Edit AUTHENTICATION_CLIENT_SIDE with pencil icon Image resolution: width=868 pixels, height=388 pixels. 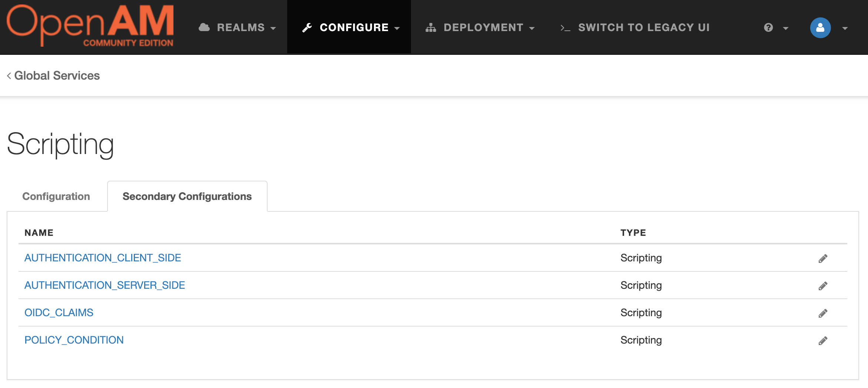click(x=823, y=258)
